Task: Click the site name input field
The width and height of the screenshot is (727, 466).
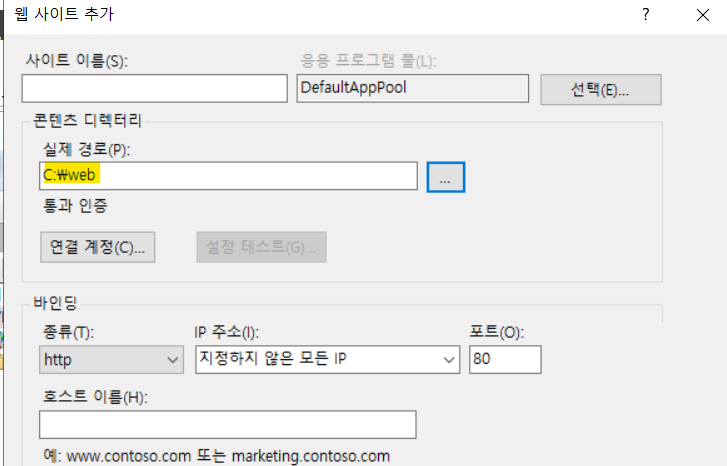Action: point(154,88)
